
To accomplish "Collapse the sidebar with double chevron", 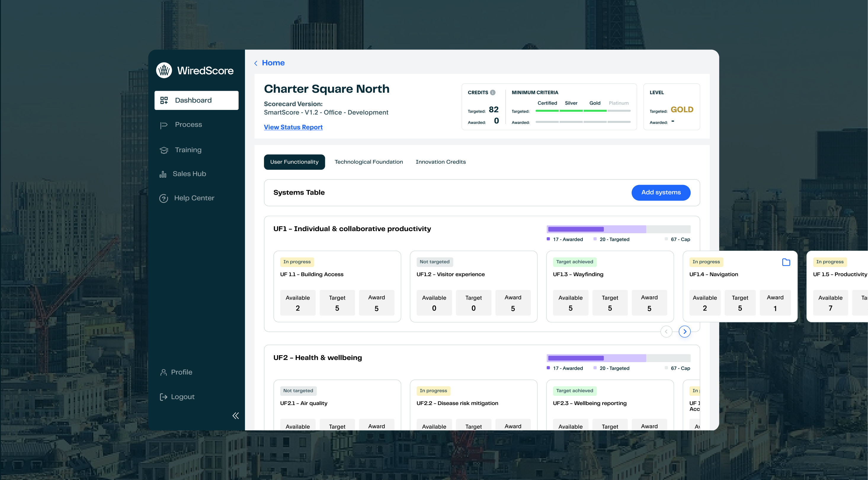I will point(236,415).
